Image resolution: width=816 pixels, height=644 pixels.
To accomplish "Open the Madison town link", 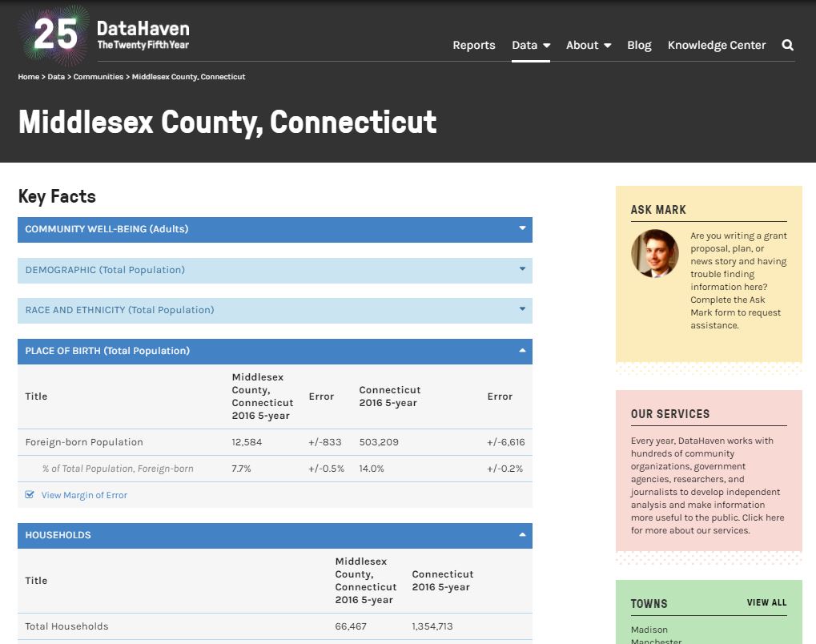I will point(649,630).
